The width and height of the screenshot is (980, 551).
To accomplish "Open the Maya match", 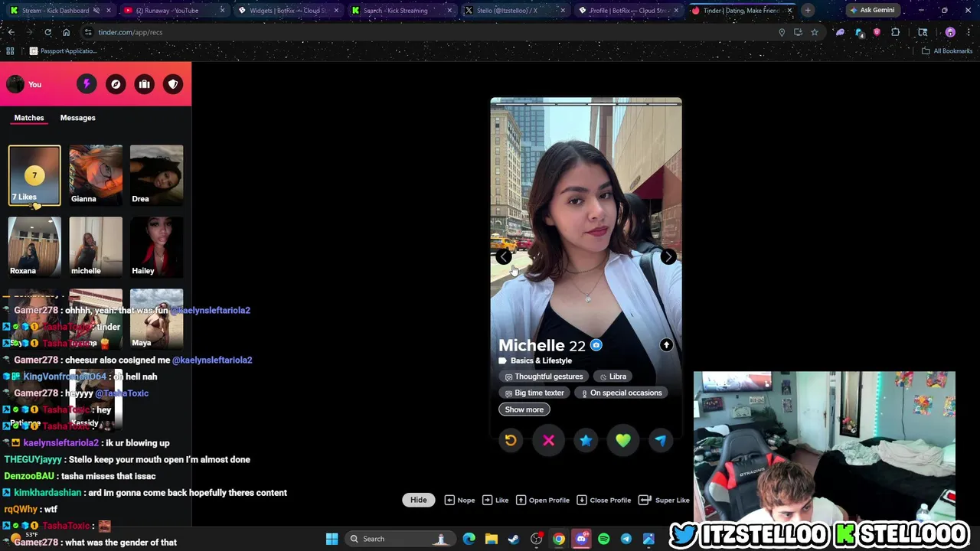I will coord(156,318).
